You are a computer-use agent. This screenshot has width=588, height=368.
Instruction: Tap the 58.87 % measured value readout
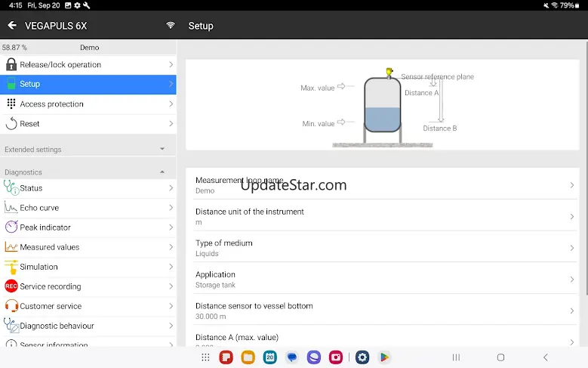[x=14, y=48]
